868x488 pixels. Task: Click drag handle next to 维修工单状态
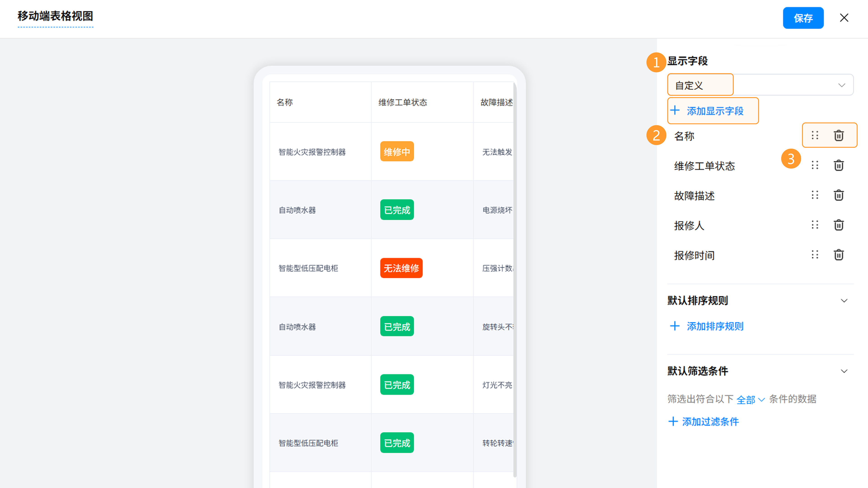coord(815,165)
